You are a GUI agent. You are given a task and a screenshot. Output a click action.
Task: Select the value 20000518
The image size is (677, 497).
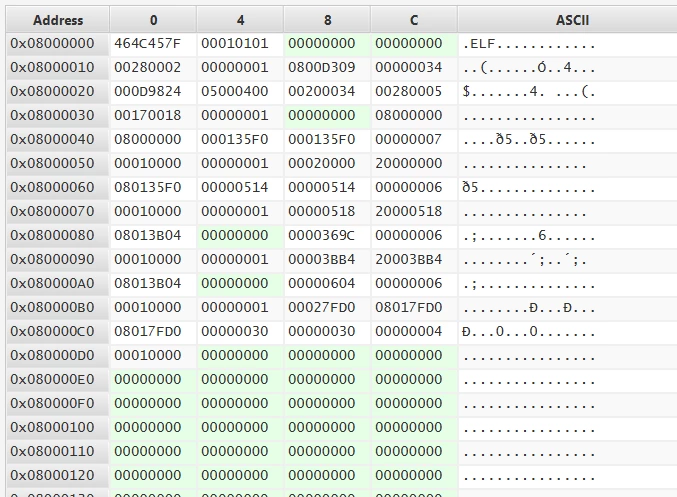[x=408, y=211]
